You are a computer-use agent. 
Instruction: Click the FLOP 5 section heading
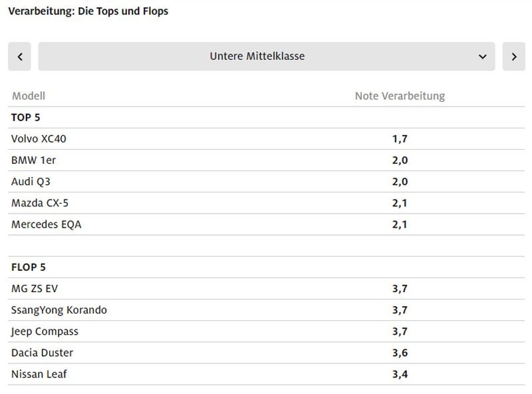pos(28,268)
